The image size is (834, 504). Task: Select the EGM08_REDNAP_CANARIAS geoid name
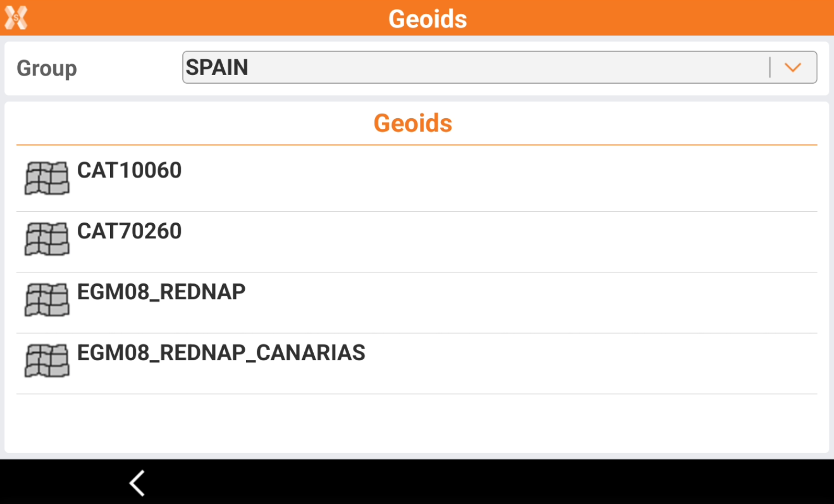221,353
